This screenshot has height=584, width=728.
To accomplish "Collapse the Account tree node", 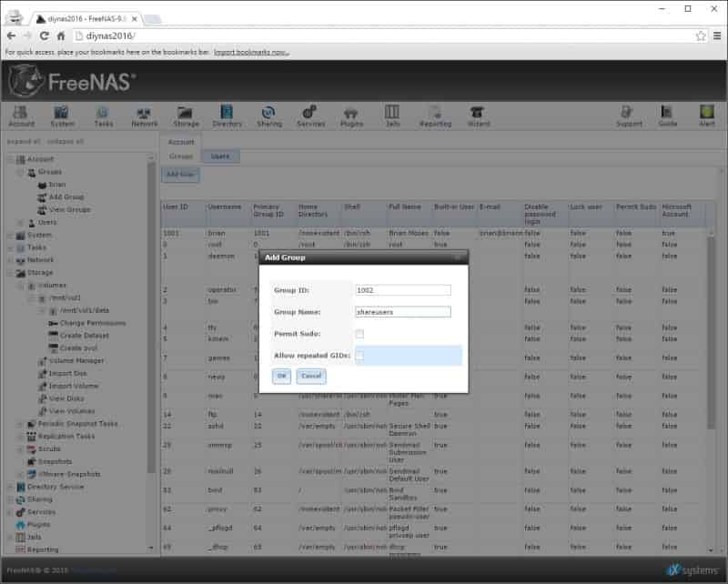I will [x=11, y=159].
